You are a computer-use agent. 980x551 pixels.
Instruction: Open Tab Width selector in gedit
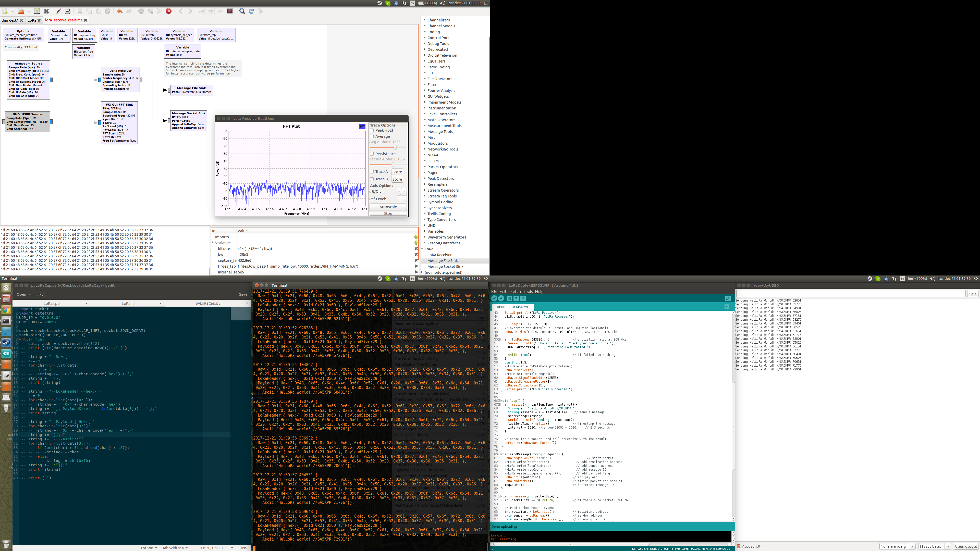[x=175, y=548]
